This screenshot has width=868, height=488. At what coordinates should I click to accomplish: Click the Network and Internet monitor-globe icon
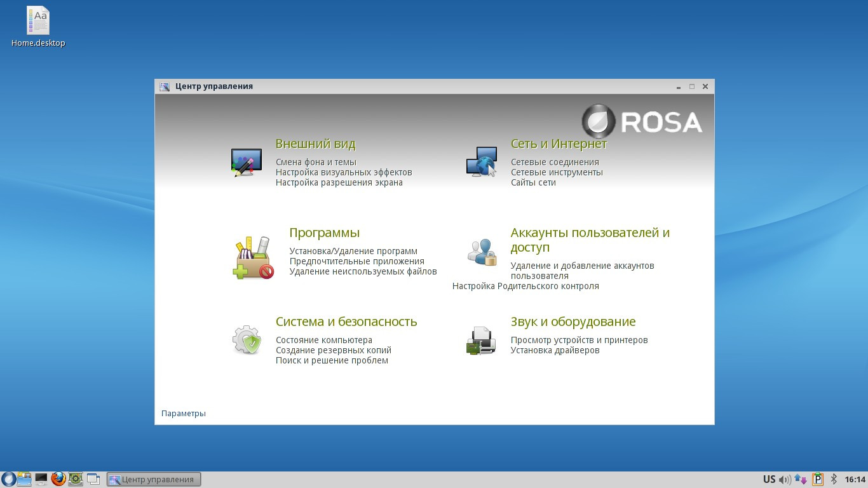click(481, 162)
